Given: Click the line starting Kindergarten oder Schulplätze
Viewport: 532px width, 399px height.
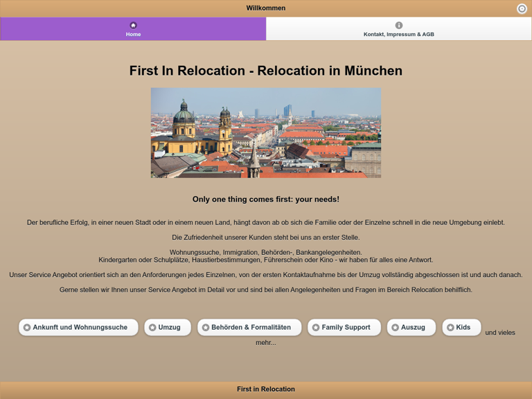Looking at the screenshot, I should click(266, 260).
